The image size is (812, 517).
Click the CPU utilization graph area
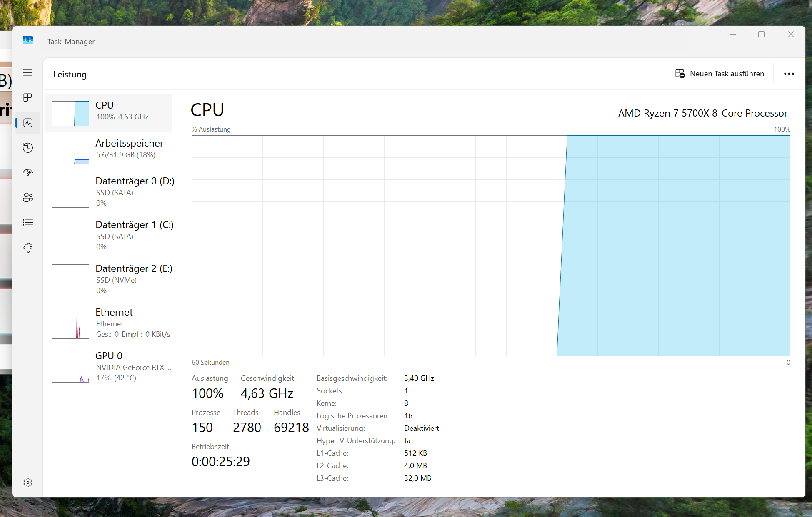click(490, 246)
